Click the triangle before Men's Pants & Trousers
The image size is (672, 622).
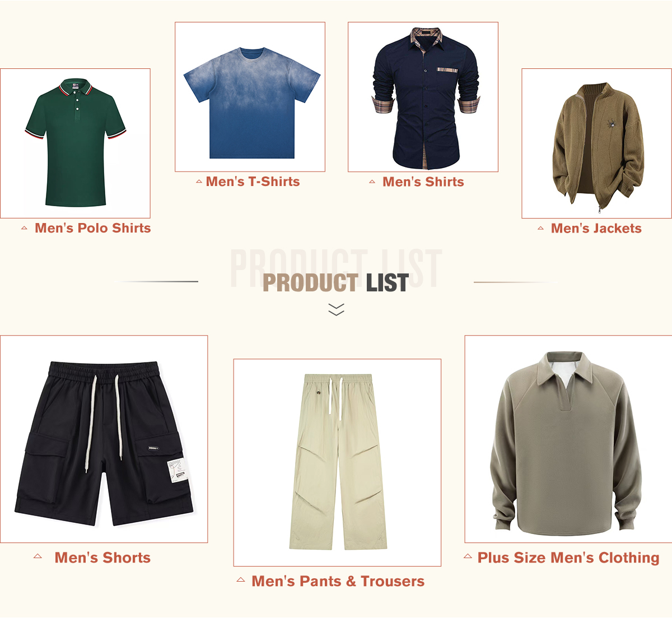click(x=241, y=579)
